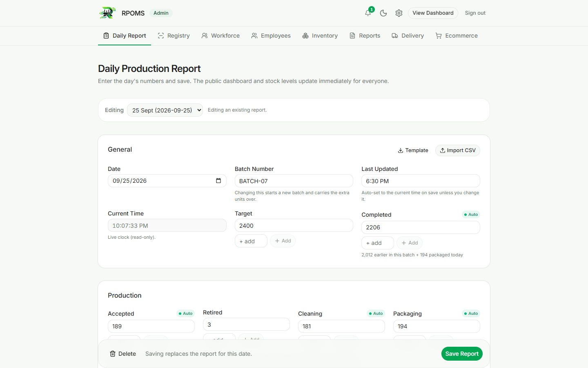This screenshot has width=588, height=368.
Task: Open settings gear icon
Action: pyautogui.click(x=399, y=13)
